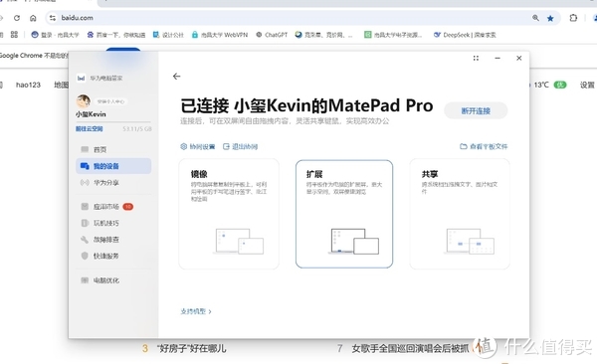Click the 断开连接 button

[x=476, y=110]
